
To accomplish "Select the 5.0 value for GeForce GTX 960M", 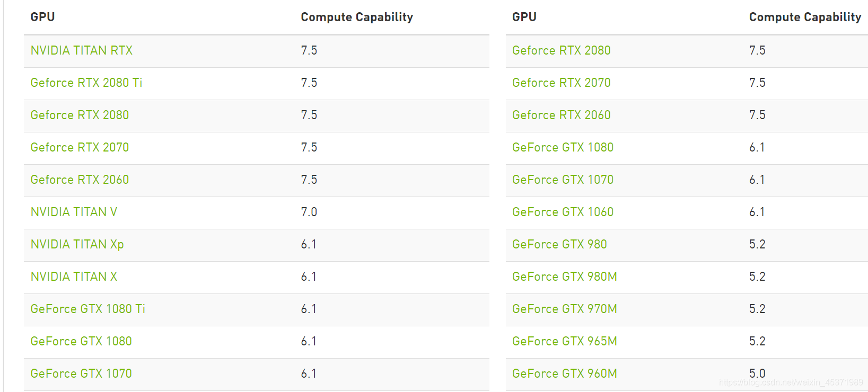I will (x=757, y=373).
